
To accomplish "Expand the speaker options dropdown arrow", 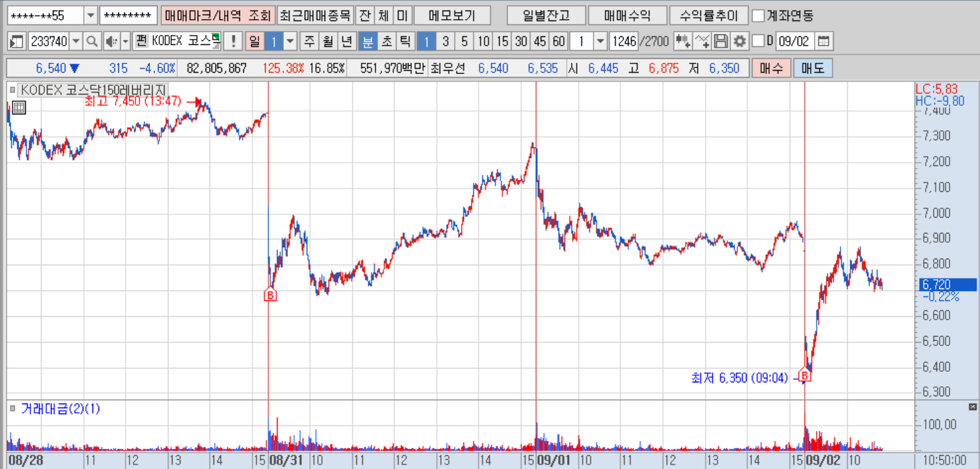I will tap(126, 42).
